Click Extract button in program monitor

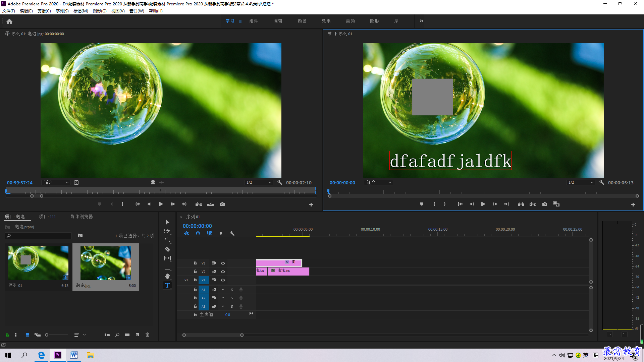point(533,204)
